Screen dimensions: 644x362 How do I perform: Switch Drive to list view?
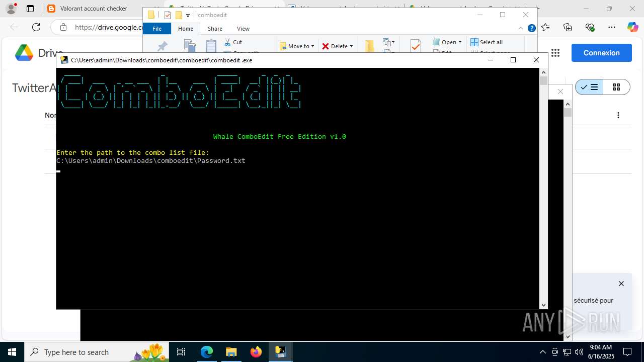point(589,87)
